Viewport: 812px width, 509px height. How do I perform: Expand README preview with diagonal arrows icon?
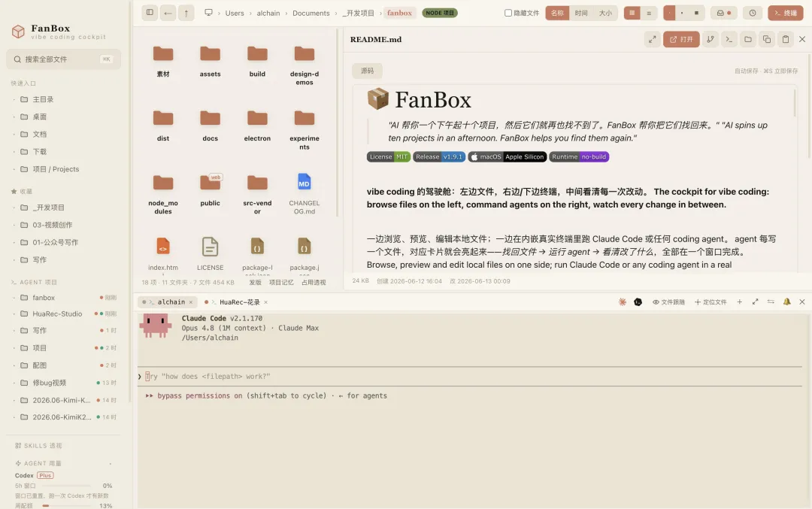click(652, 39)
